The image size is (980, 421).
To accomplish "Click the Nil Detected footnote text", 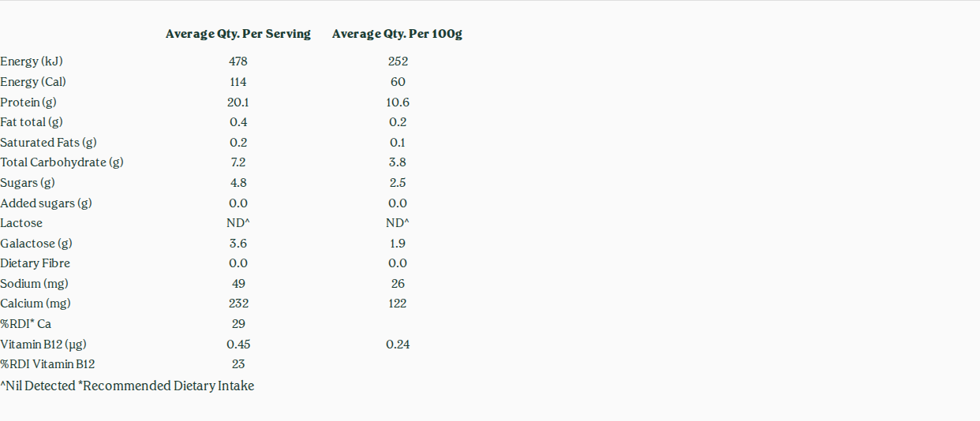I will 37,386.
